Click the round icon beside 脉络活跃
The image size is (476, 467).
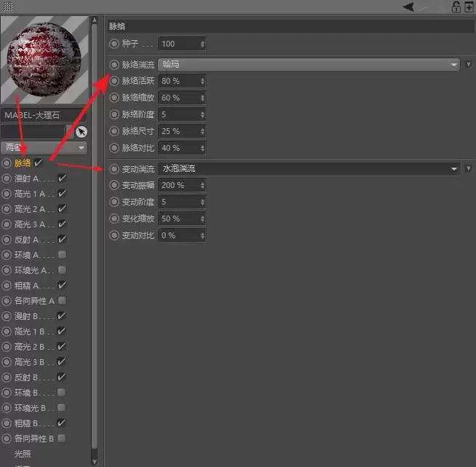tap(114, 81)
